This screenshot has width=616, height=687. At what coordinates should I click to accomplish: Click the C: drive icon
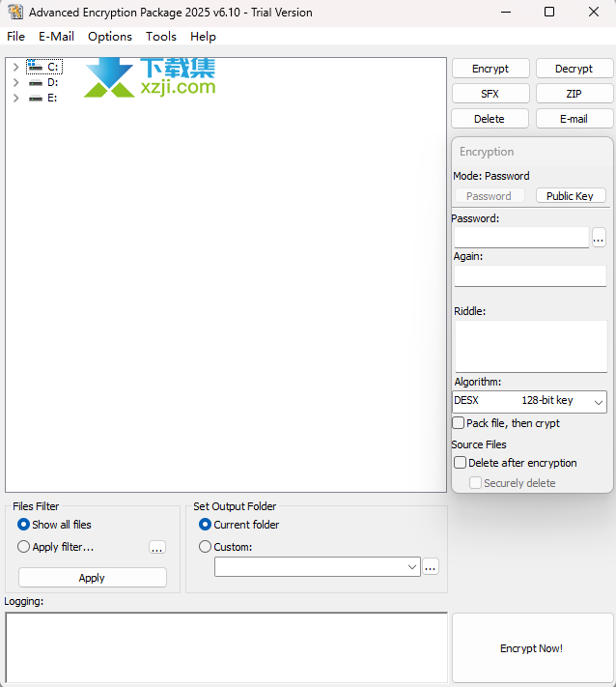[35, 67]
